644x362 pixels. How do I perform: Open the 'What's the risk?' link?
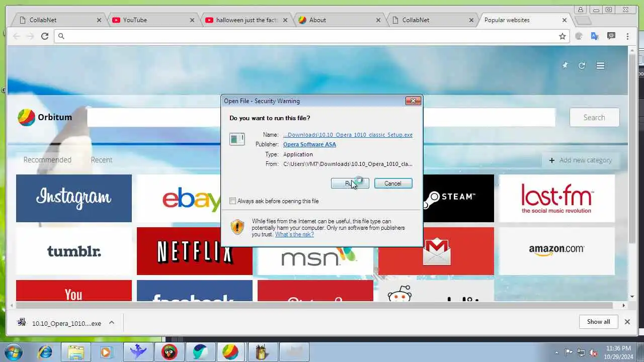click(x=294, y=234)
